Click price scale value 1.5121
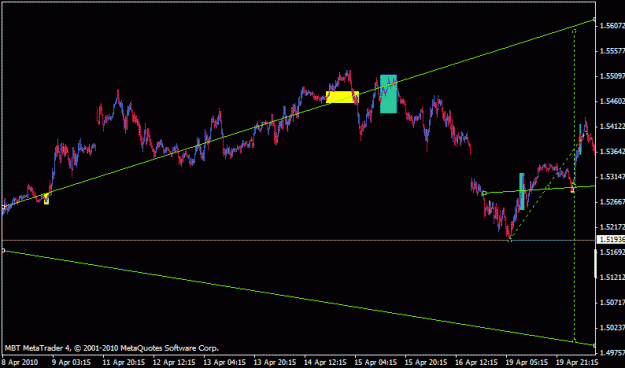This screenshot has width=625, height=368. 612,277
